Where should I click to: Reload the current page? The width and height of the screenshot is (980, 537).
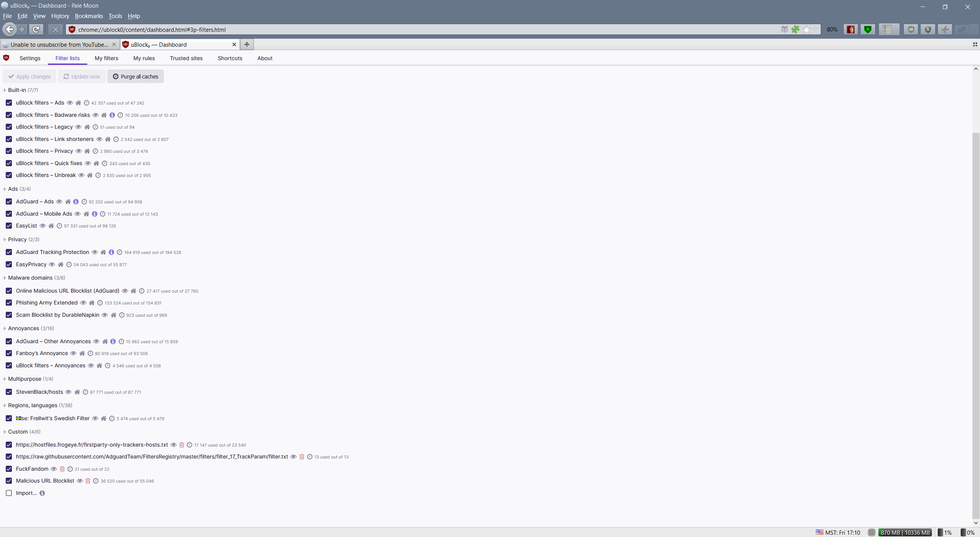point(36,29)
